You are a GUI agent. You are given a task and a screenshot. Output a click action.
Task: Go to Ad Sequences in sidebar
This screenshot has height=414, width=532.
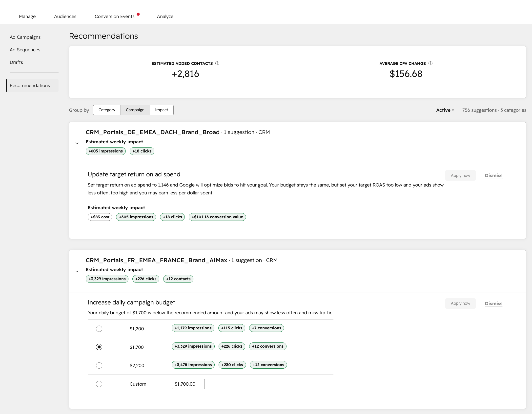click(25, 50)
